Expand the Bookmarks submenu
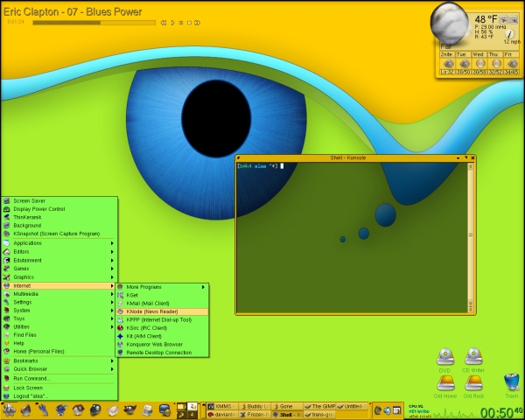 [x=59, y=360]
